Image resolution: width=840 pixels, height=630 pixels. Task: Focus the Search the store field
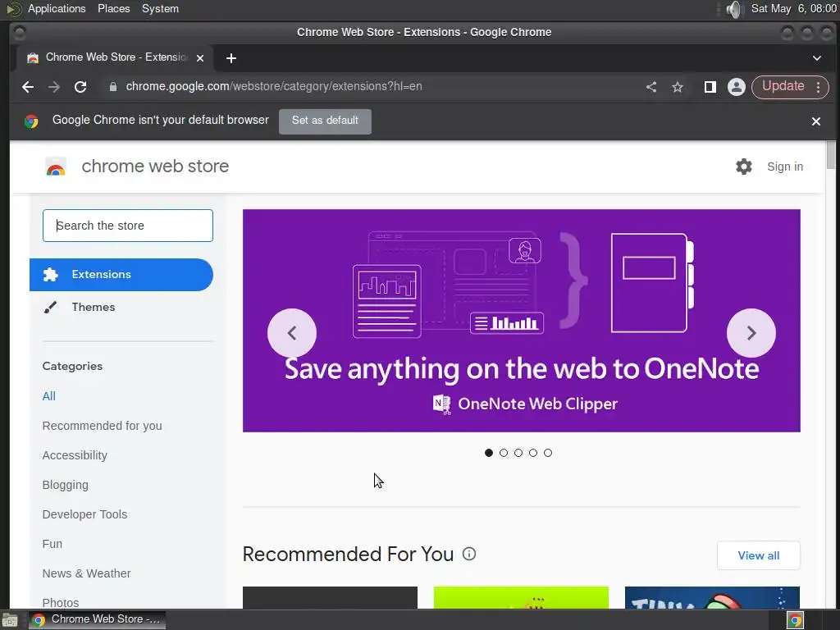tap(127, 226)
